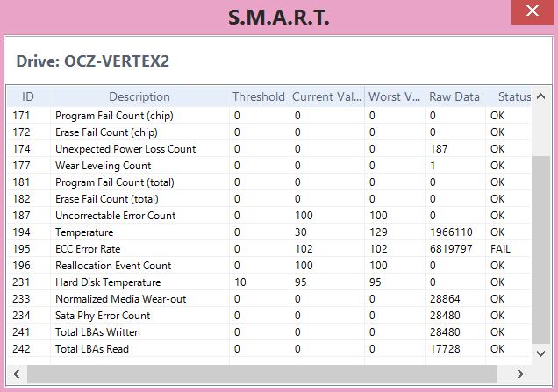Select the Total LBAs Written row
Screen dimensions: 558x392
(x=269, y=332)
